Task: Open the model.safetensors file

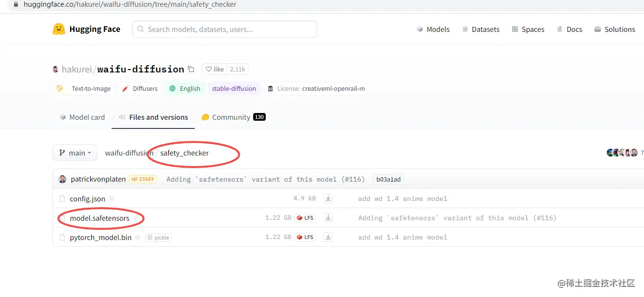Action: (x=100, y=218)
